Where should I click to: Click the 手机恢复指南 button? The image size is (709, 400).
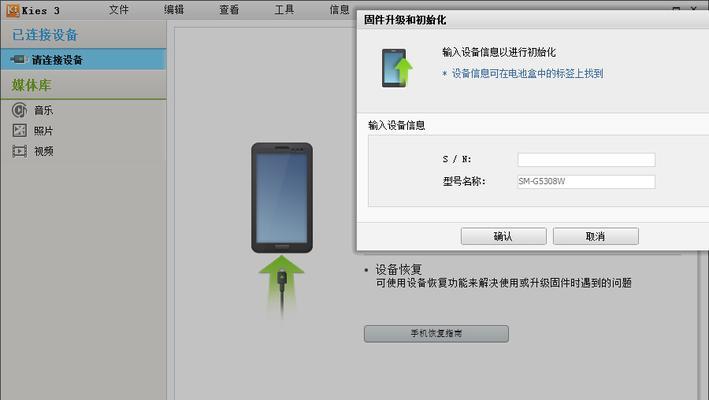point(436,334)
